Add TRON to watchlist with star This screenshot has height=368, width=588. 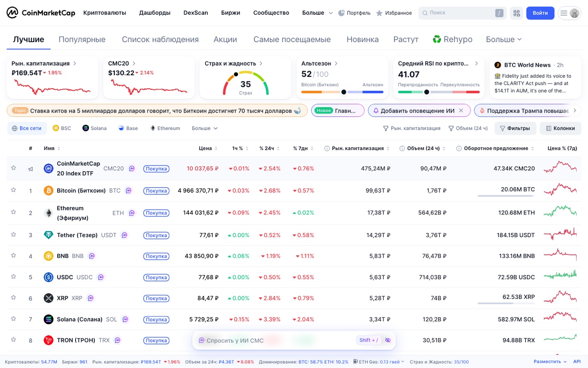point(13,339)
